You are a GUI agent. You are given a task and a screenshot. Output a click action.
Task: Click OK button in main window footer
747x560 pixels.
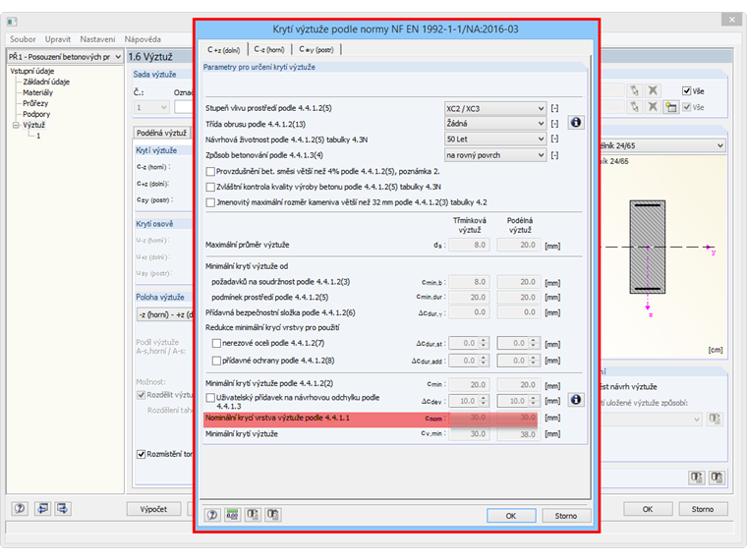(648, 509)
